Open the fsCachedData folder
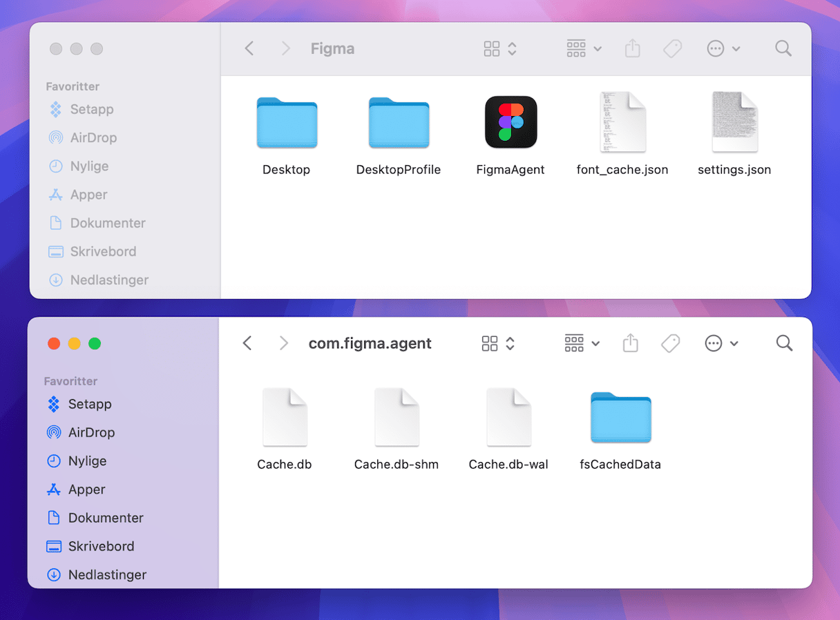The width and height of the screenshot is (840, 620). (620, 418)
